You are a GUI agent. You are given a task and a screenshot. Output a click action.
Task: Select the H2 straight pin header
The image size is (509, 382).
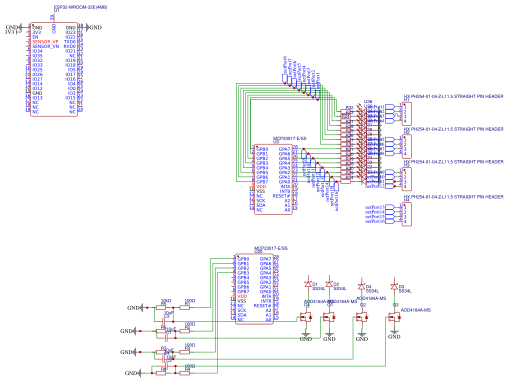(x=407, y=146)
